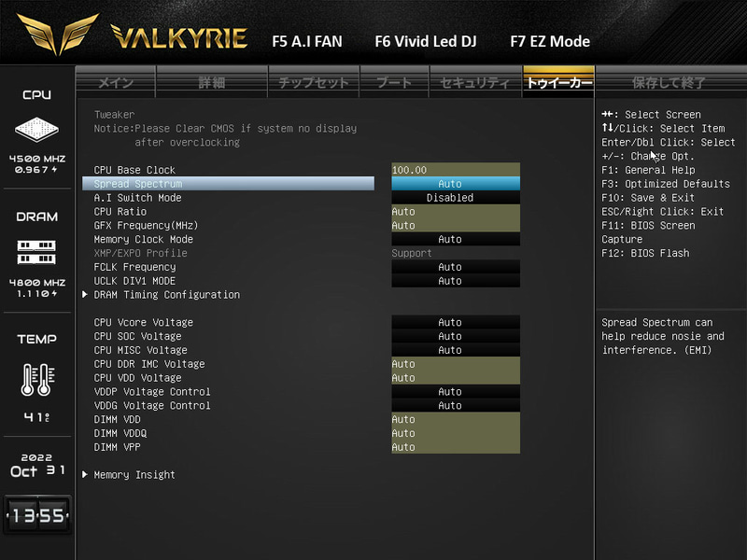The image size is (747, 560).
Task: Select the DIMM VPP label
Action: (118, 447)
